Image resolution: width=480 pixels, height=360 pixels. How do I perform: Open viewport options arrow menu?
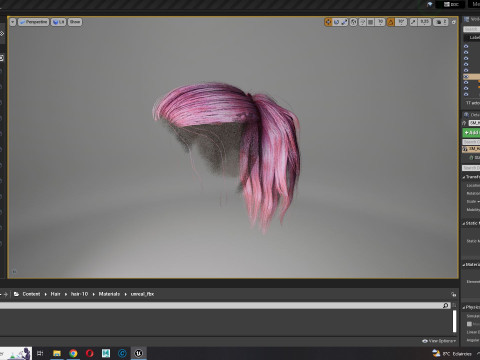pyautogui.click(x=13, y=22)
